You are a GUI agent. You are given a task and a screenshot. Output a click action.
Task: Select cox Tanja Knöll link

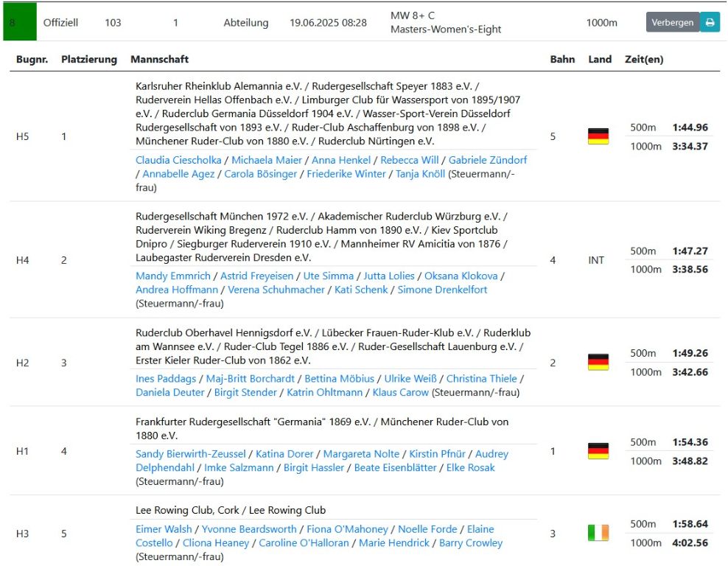click(420, 174)
